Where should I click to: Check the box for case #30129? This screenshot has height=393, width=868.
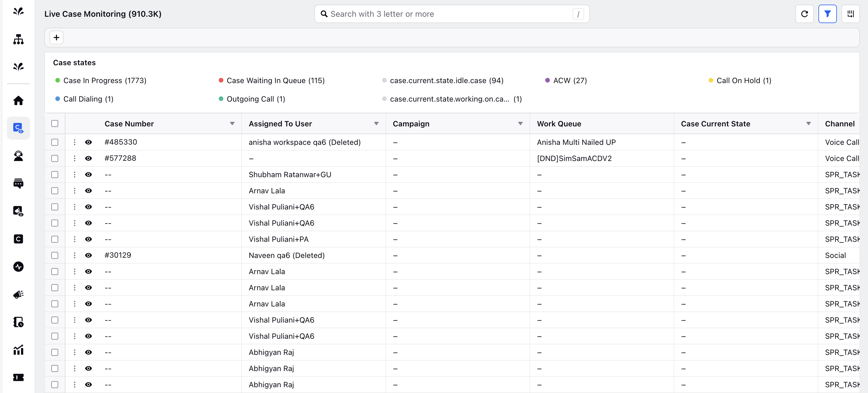tap(54, 255)
